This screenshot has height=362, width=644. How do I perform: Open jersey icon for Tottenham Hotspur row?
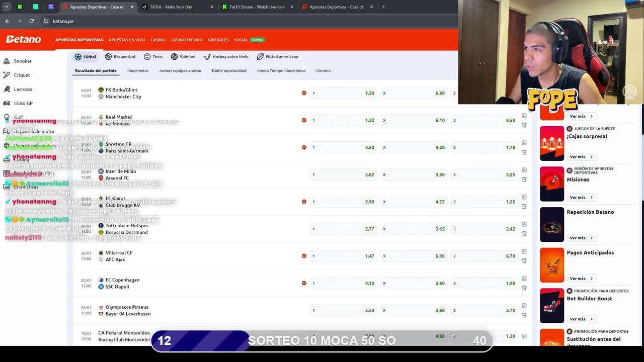coord(524,234)
